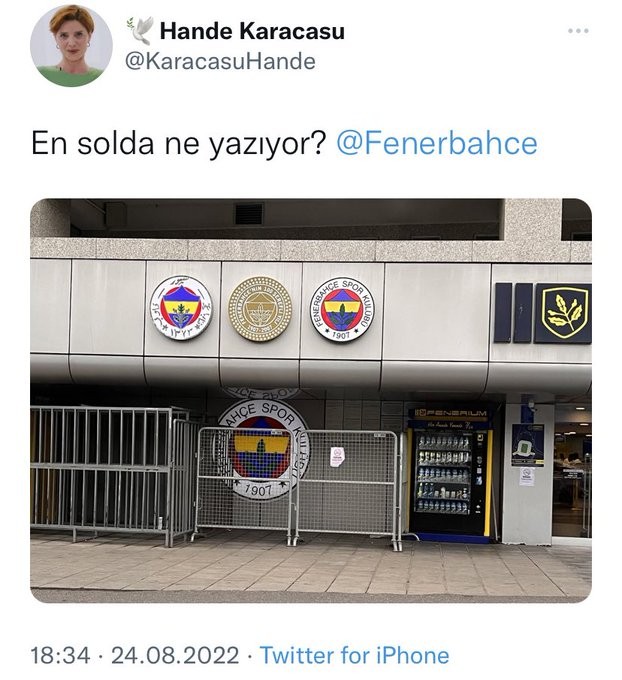622x680 pixels.
Task: Click the Fenerbahçe Spor Kulübü 1907 crest
Action: click(342, 309)
